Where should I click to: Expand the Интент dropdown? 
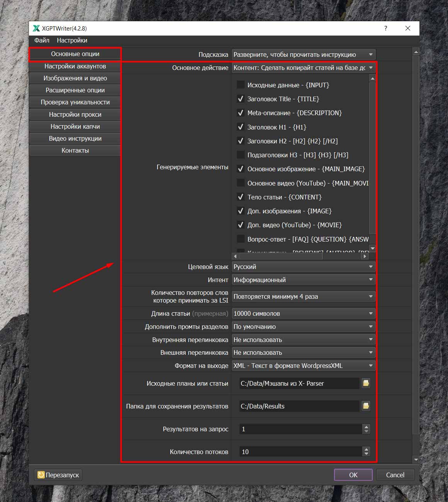[x=303, y=280]
